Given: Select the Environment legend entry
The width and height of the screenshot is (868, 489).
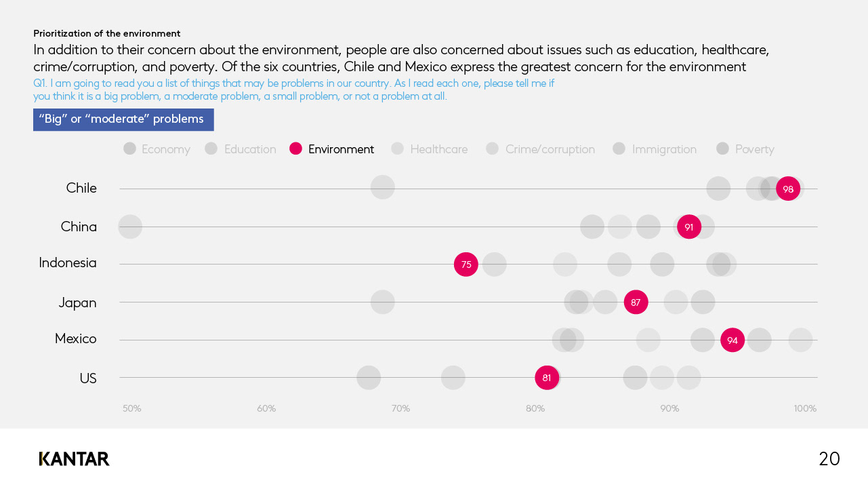Looking at the screenshot, I should tap(332, 149).
